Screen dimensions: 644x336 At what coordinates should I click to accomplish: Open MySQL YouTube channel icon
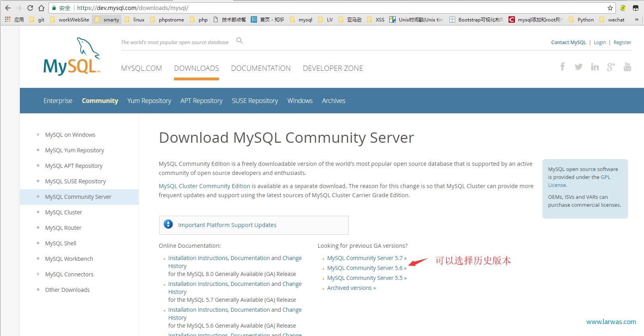point(627,67)
